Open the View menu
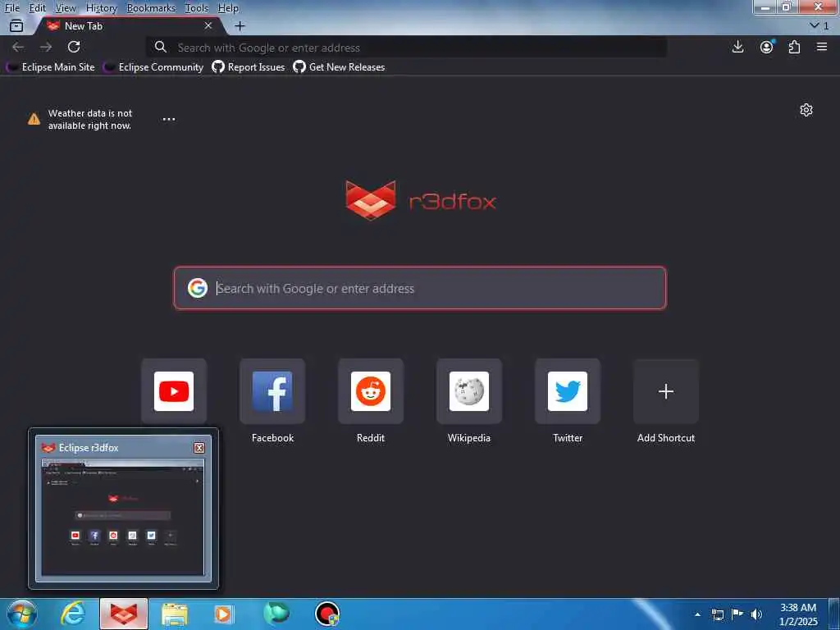840x630 pixels. pyautogui.click(x=66, y=8)
